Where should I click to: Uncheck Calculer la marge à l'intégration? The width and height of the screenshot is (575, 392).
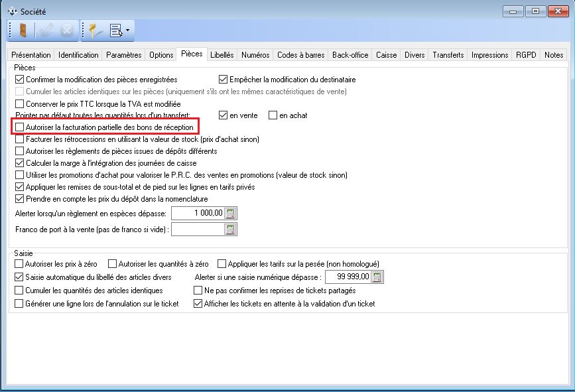(x=20, y=163)
